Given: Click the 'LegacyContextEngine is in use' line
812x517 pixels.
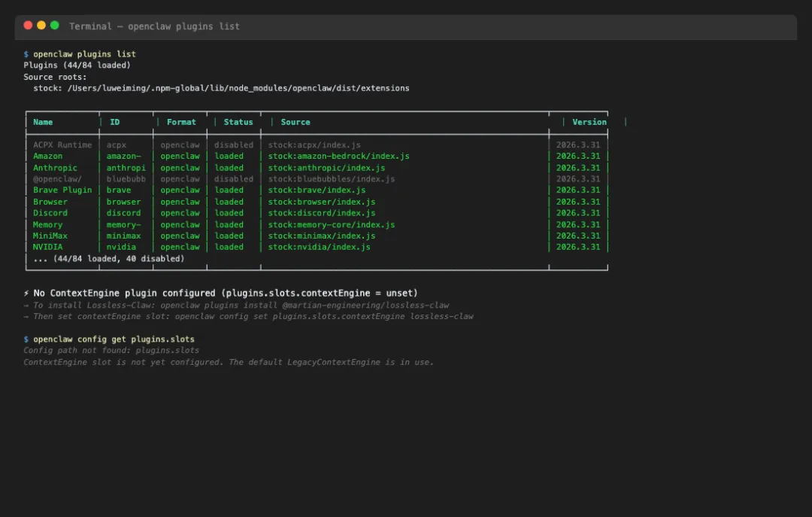Looking at the screenshot, I should pyautogui.click(x=229, y=363).
